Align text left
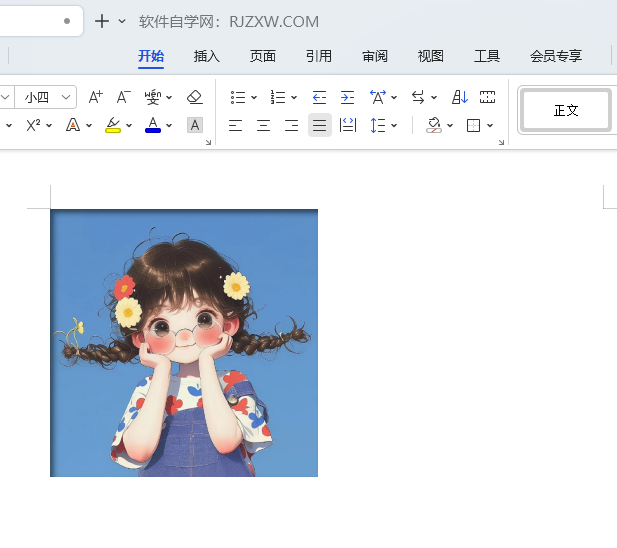 point(235,125)
